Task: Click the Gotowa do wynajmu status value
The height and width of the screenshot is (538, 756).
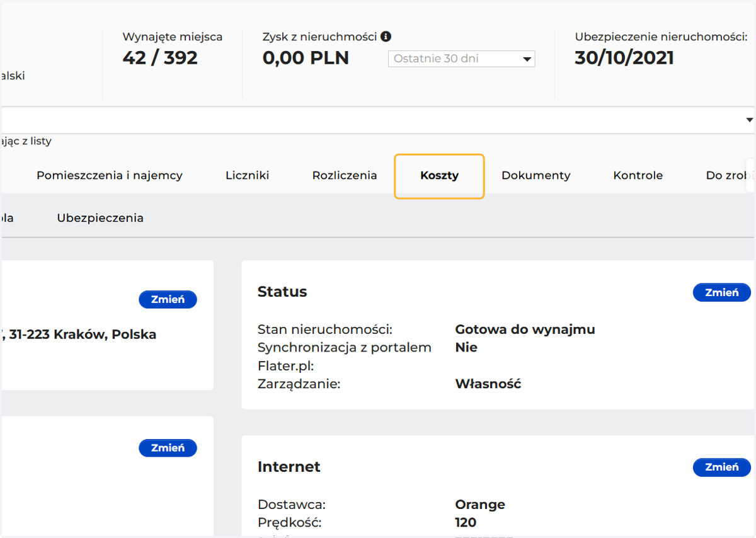Action: 525,329
